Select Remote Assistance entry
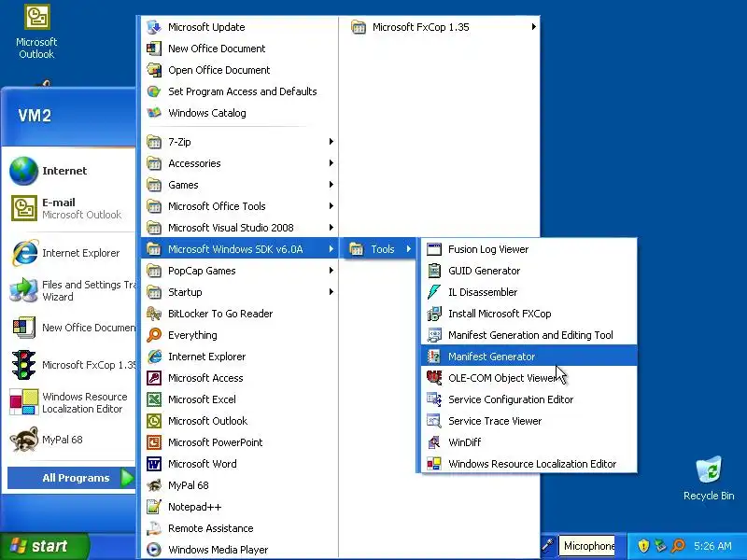Viewport: 747px width, 560px height. pos(239,528)
